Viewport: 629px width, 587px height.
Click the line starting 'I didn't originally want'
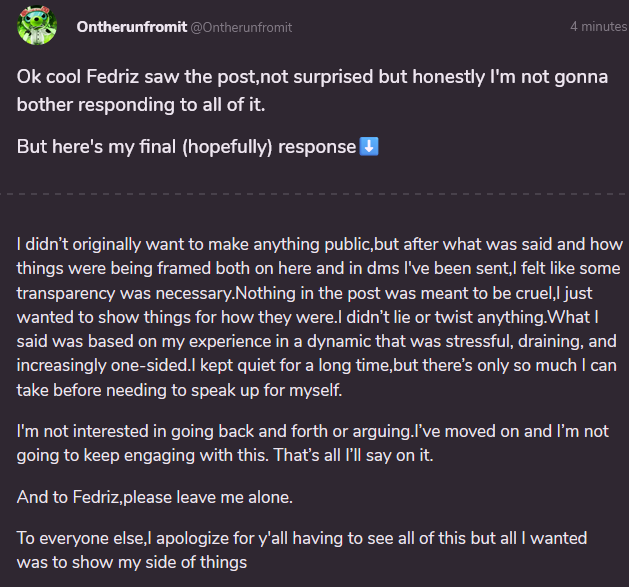coord(320,244)
